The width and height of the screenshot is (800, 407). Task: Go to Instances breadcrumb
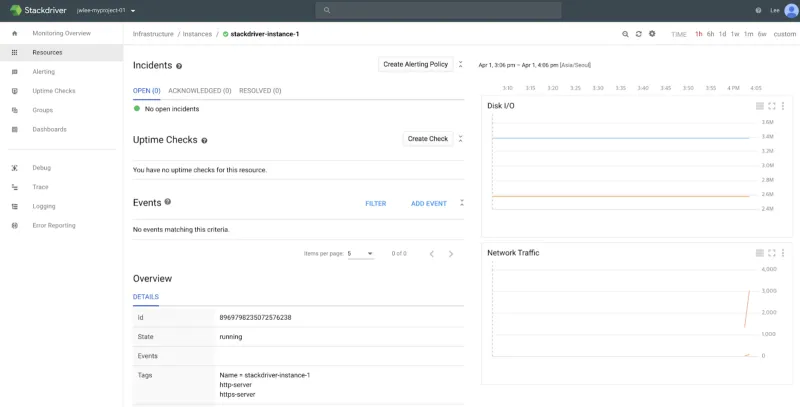197,34
